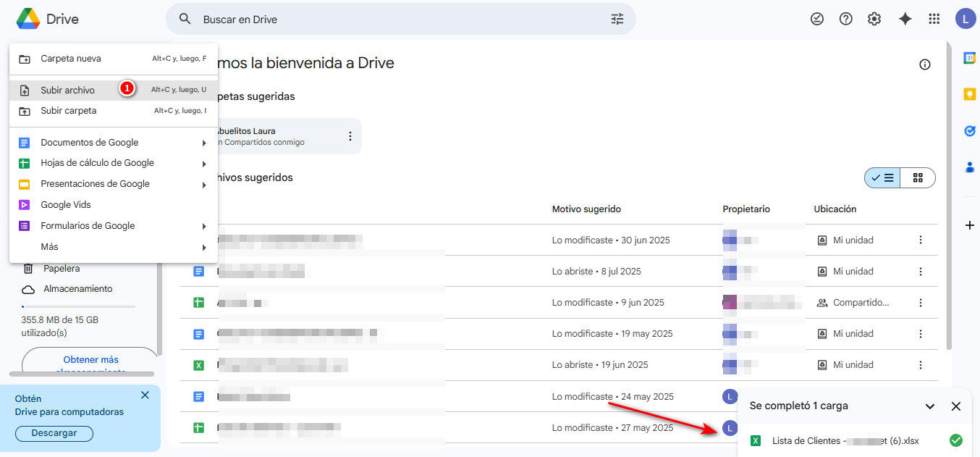This screenshot has height=457, width=980.
Task: Close the upload completed panel
Action: [x=956, y=406]
